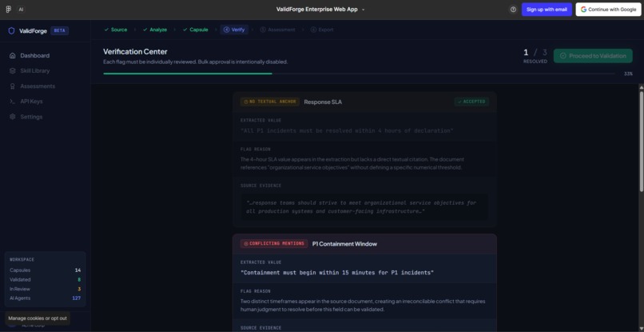The height and width of the screenshot is (332, 644).
Task: Click the Source step checkmark icon
Action: [x=106, y=30]
